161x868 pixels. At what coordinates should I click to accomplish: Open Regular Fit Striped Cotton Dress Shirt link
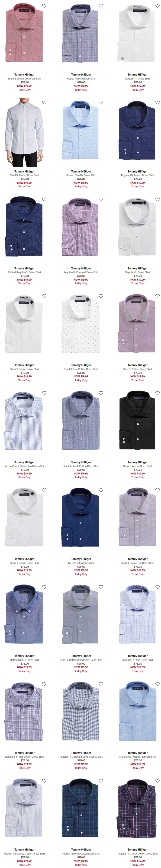[25, 854]
